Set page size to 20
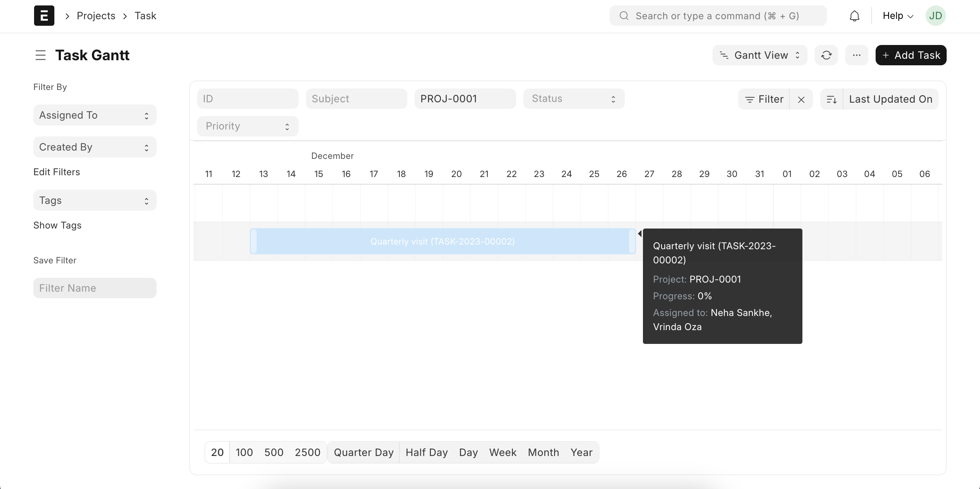Screen dimensions: 980x489 point(217,452)
